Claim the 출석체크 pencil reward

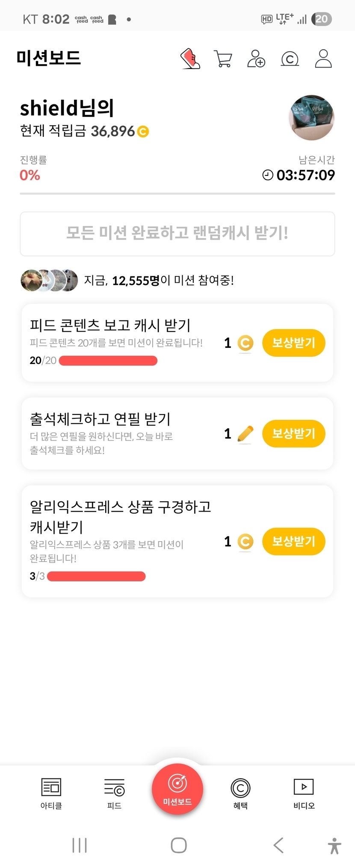[293, 434]
